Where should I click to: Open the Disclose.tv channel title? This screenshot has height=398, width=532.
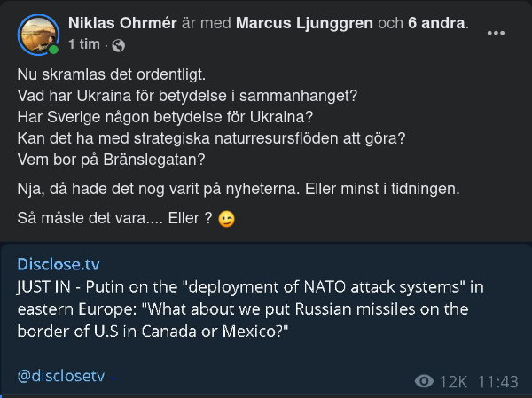53,263
